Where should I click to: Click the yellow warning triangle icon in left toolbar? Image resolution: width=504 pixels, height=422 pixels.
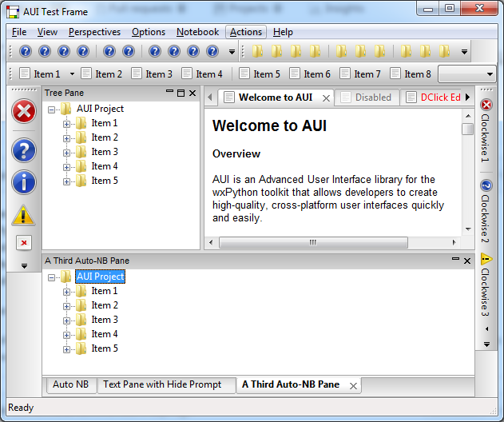(x=23, y=215)
